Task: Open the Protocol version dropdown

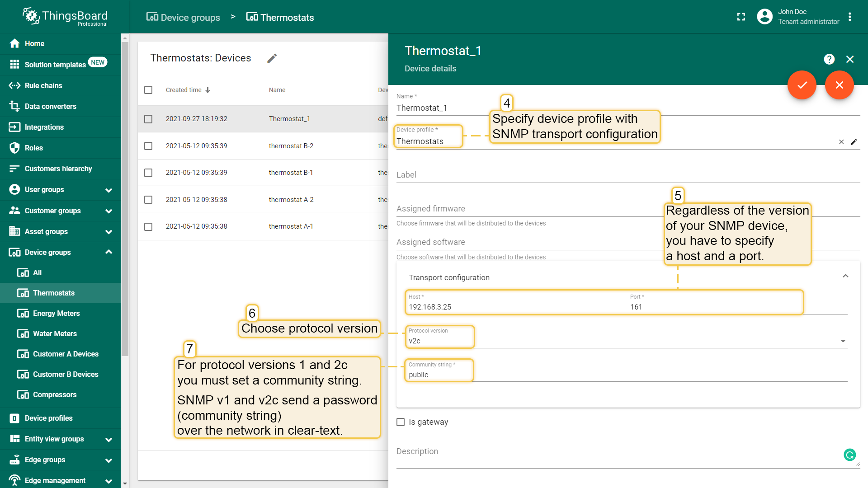Action: (x=843, y=341)
